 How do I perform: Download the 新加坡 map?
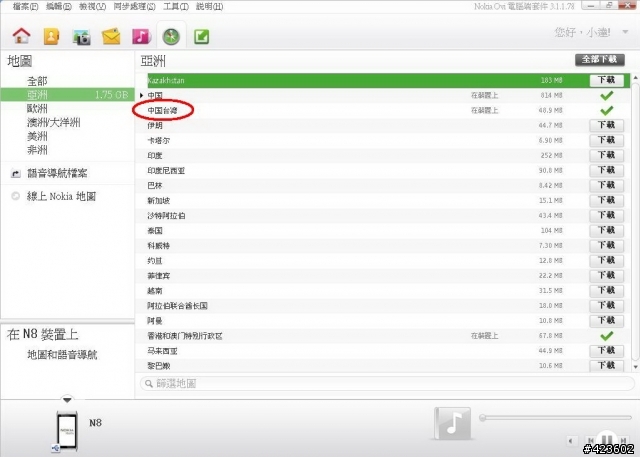(x=607, y=200)
